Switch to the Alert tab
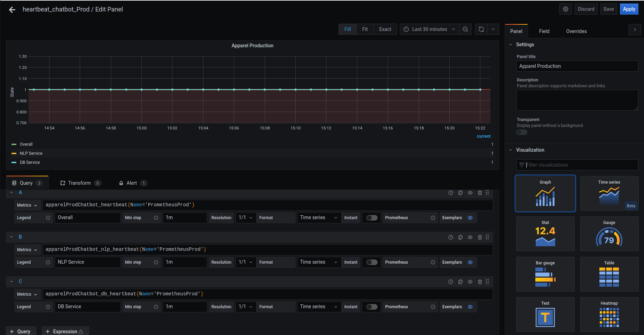Screen dimensions: 644x335 [x=132, y=183]
